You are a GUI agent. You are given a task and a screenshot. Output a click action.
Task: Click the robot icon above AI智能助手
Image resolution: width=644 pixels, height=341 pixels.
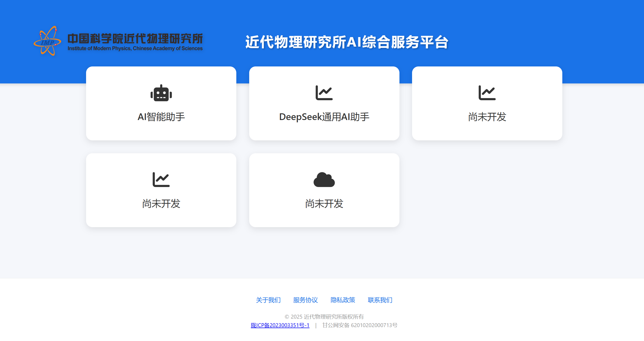(161, 93)
